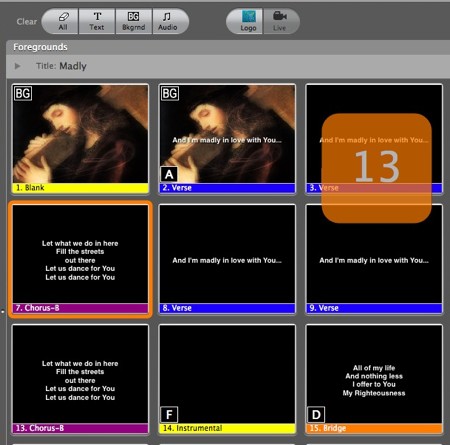The width and height of the screenshot is (450, 445).
Task: Click the yellow 14. Instrumental label bar
Action: pyautogui.click(x=227, y=428)
